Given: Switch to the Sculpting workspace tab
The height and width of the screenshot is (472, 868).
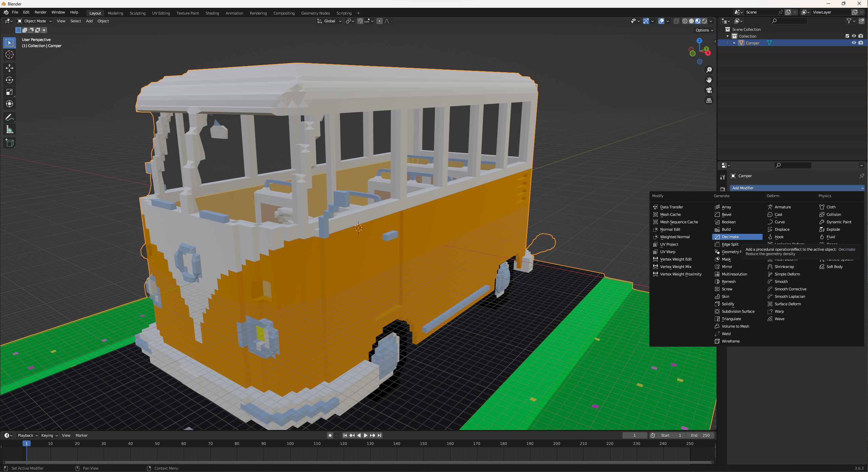Looking at the screenshot, I should pos(137,13).
